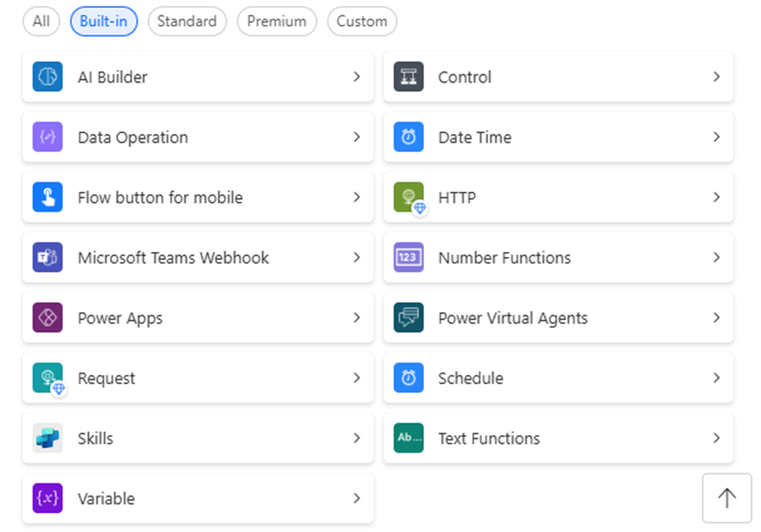Click the Flow button for mobile icon
The width and height of the screenshot is (761, 532).
coord(47,197)
